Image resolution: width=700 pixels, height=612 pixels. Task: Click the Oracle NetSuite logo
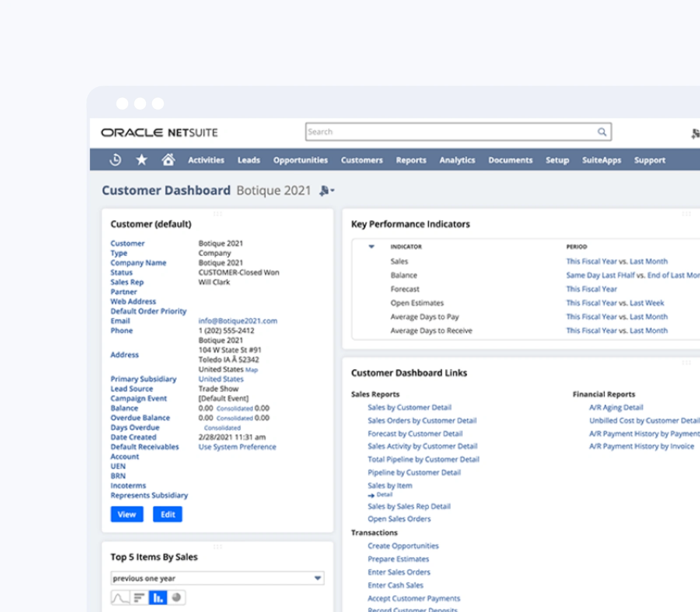tap(159, 132)
